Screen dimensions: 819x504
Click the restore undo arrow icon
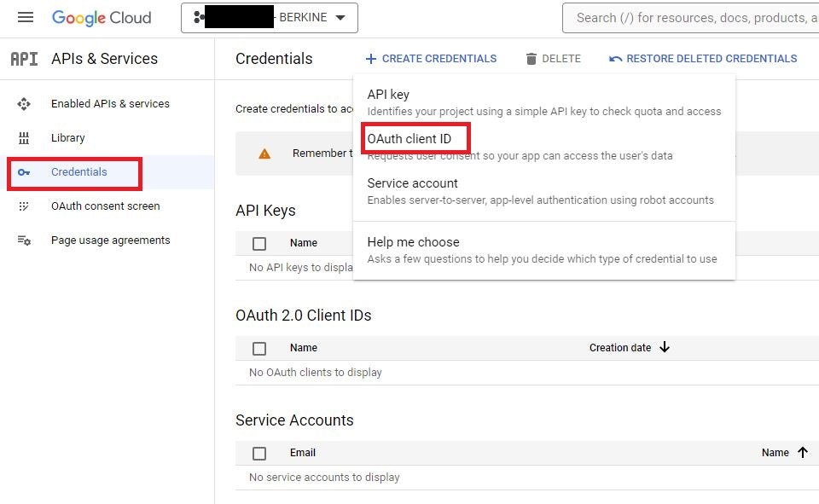point(615,59)
